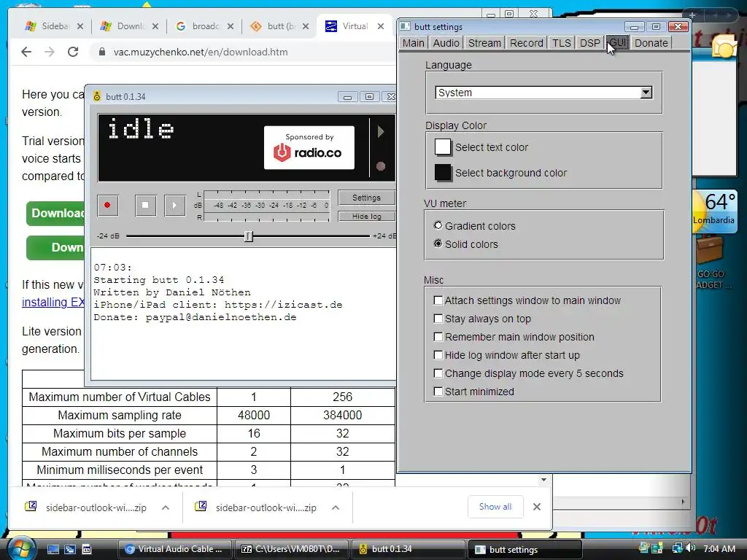
Task: Click the page scrollbar down arrow
Action: [543, 480]
